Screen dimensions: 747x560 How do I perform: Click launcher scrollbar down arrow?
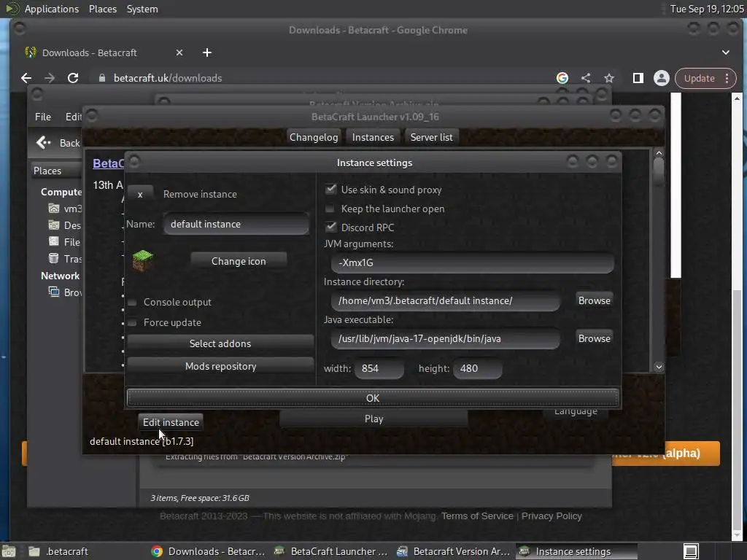tap(659, 367)
